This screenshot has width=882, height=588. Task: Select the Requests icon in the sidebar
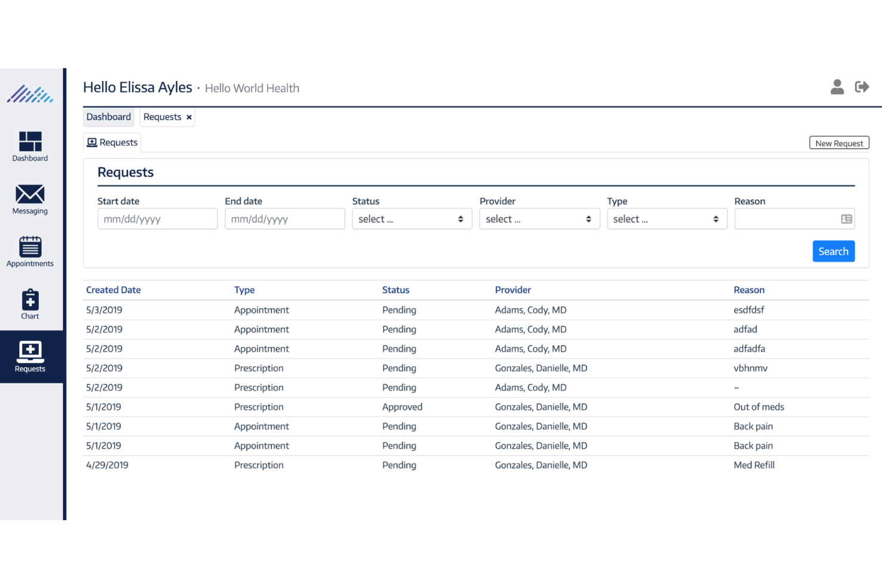point(30,352)
